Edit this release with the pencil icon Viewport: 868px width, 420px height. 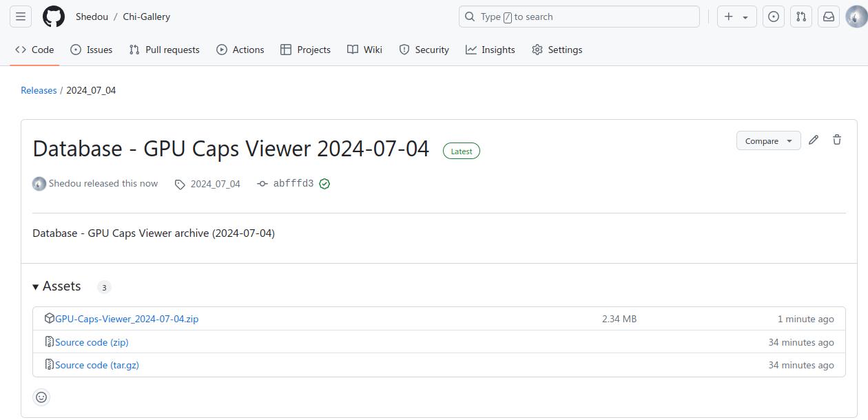tap(814, 140)
